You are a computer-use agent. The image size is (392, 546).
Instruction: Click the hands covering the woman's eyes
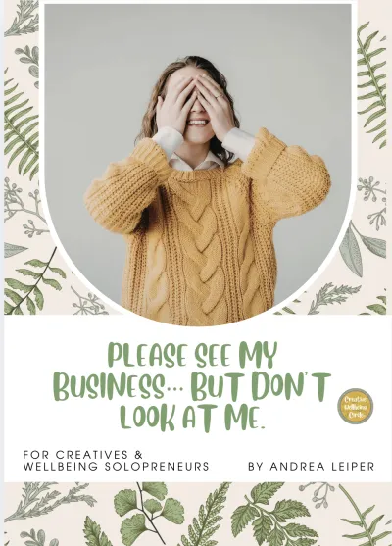196,99
